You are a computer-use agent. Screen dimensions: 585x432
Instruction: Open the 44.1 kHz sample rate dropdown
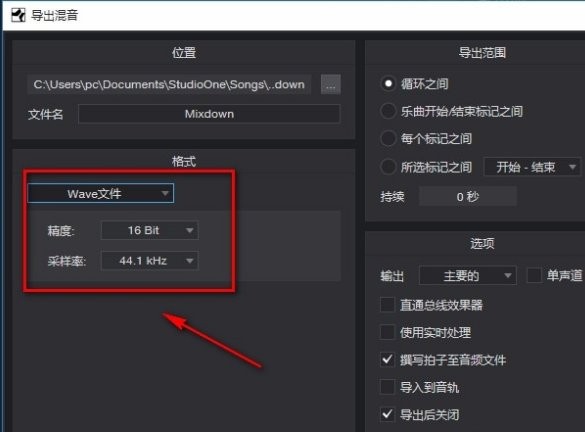pyautogui.click(x=150, y=260)
